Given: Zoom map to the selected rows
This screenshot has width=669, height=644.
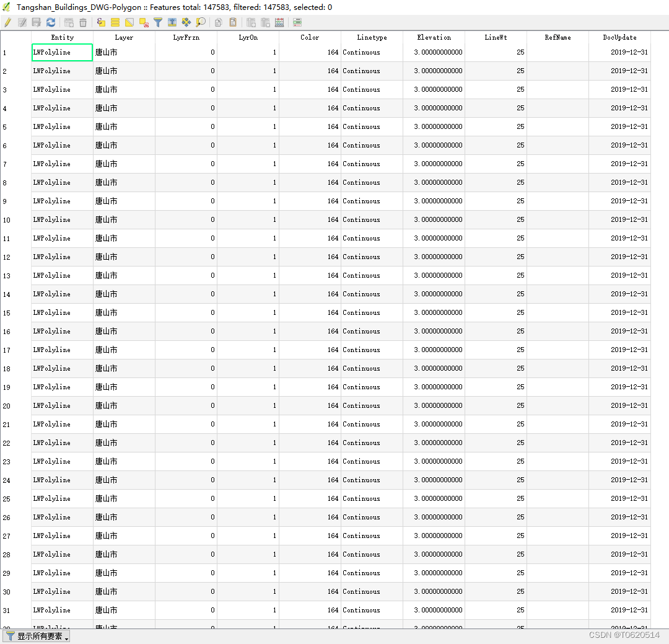Looking at the screenshot, I should coord(201,22).
